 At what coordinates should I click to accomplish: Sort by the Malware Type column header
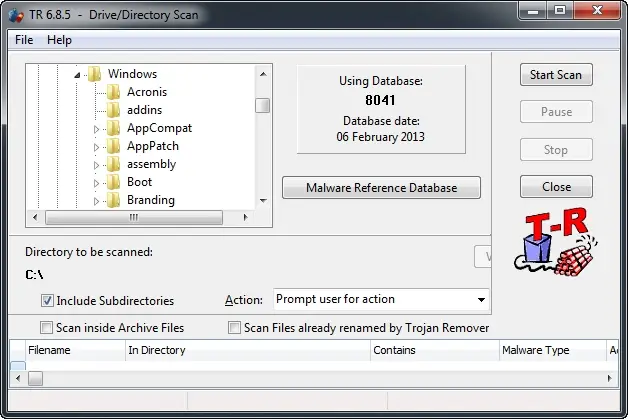point(552,350)
